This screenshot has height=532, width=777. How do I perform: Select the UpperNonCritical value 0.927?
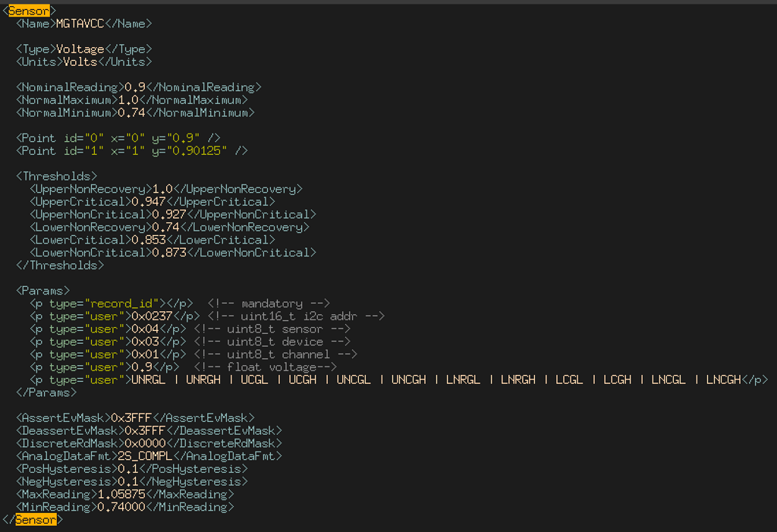(x=169, y=215)
